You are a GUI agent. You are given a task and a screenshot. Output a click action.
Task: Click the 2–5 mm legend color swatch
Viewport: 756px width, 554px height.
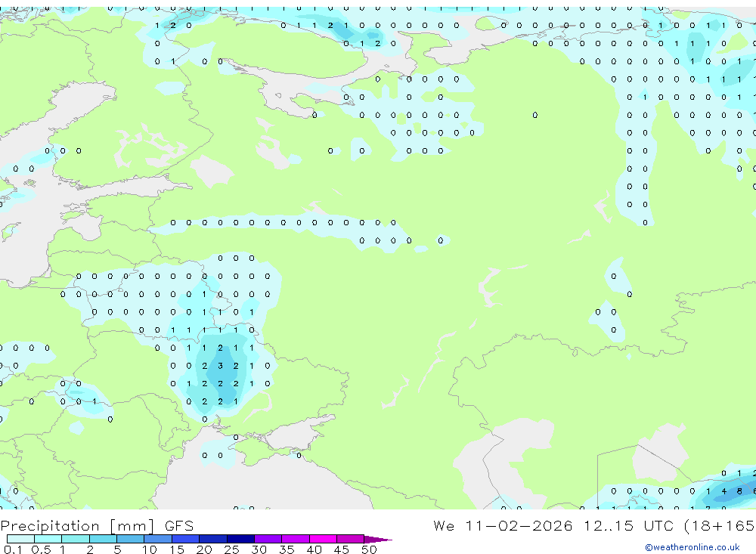point(103,539)
